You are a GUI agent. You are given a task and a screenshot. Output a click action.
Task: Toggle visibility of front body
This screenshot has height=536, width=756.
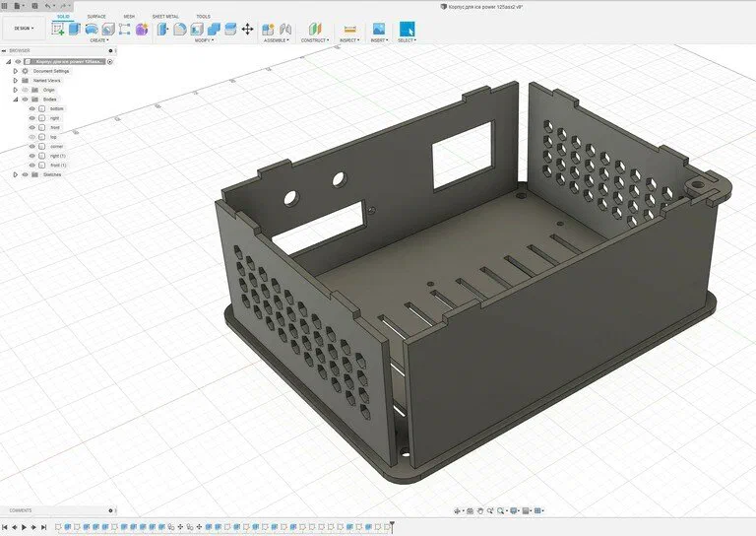[32, 127]
